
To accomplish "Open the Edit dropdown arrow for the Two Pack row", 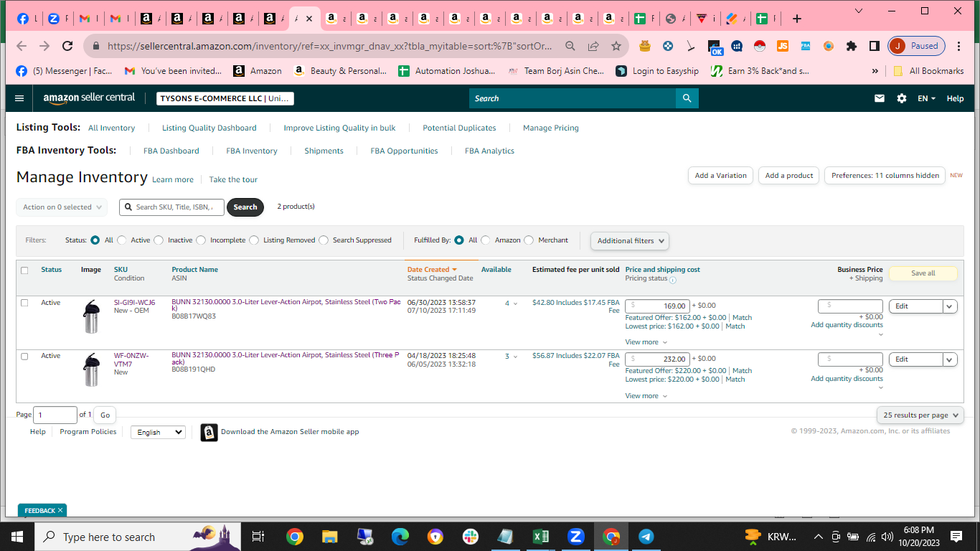I will click(950, 306).
